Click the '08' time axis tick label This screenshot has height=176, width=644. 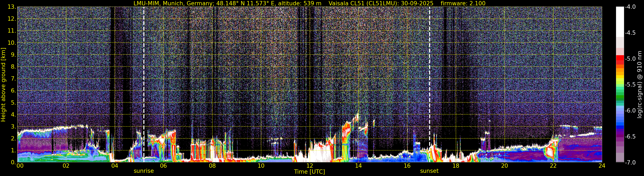212,166
